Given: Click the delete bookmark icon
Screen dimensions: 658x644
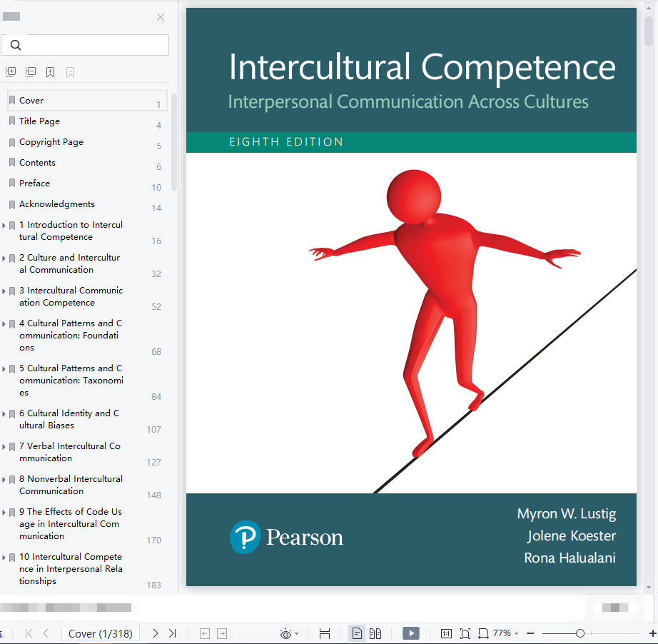Looking at the screenshot, I should (x=70, y=72).
